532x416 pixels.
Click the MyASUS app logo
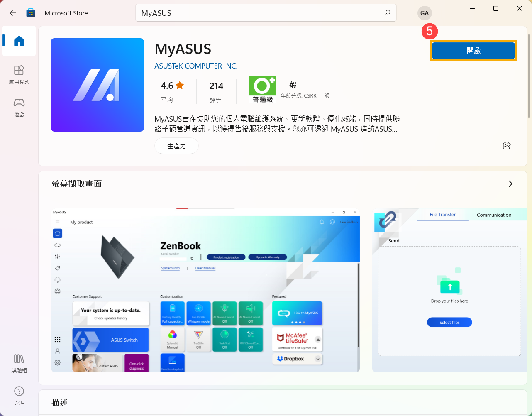tap(97, 85)
